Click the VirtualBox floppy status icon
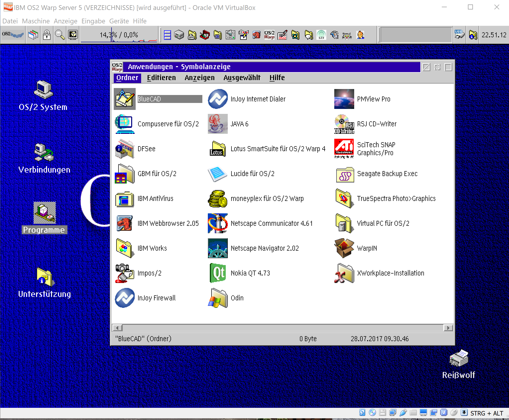The image size is (509, 420). tap(383, 413)
